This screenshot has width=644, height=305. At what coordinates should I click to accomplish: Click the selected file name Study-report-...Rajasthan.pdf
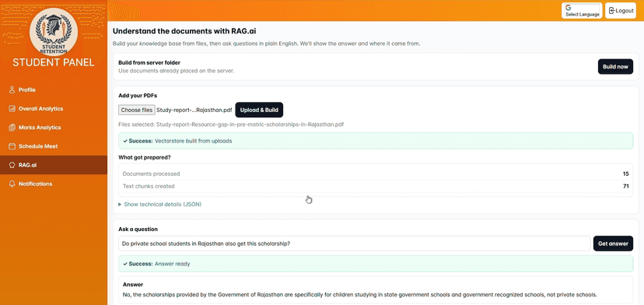[x=194, y=110]
